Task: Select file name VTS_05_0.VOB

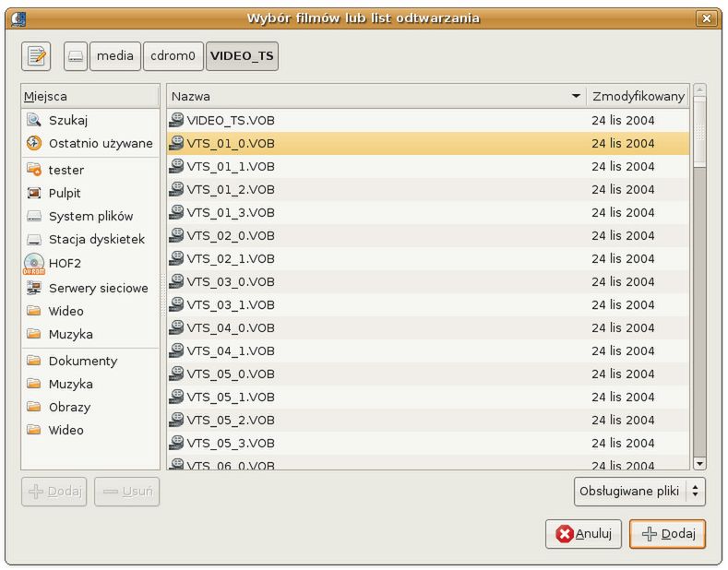Action: (231, 374)
